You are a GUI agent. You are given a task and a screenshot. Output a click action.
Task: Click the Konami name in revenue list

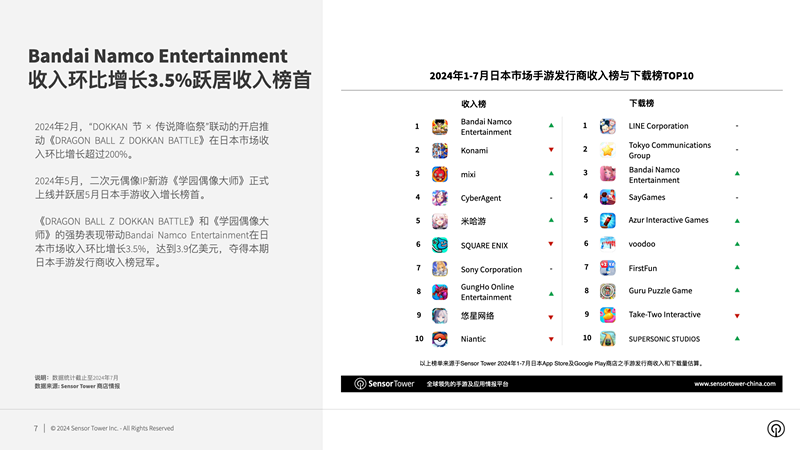[474, 151]
